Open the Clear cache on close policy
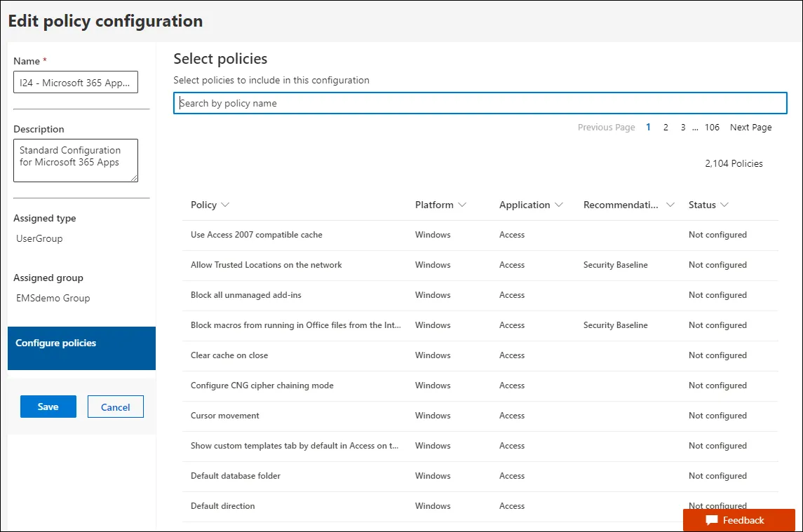 pos(229,355)
